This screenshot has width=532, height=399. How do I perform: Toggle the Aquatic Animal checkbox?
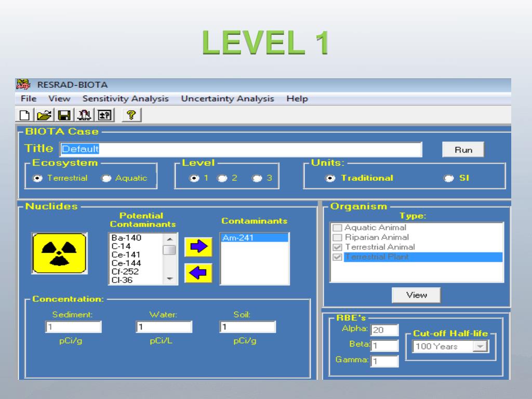pyautogui.click(x=337, y=228)
